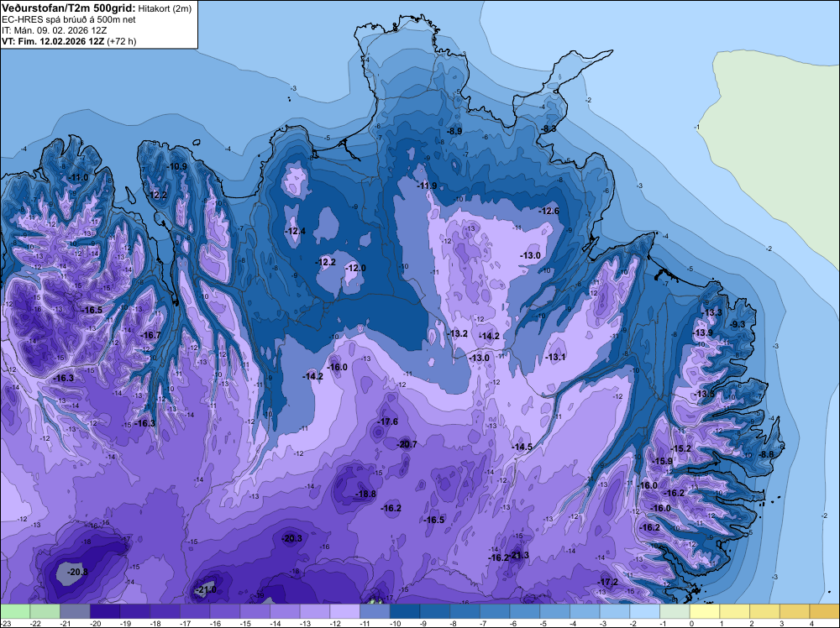The image size is (840, 628).
Task: Select the -21 gray legend swatch
Action: (x=75, y=611)
